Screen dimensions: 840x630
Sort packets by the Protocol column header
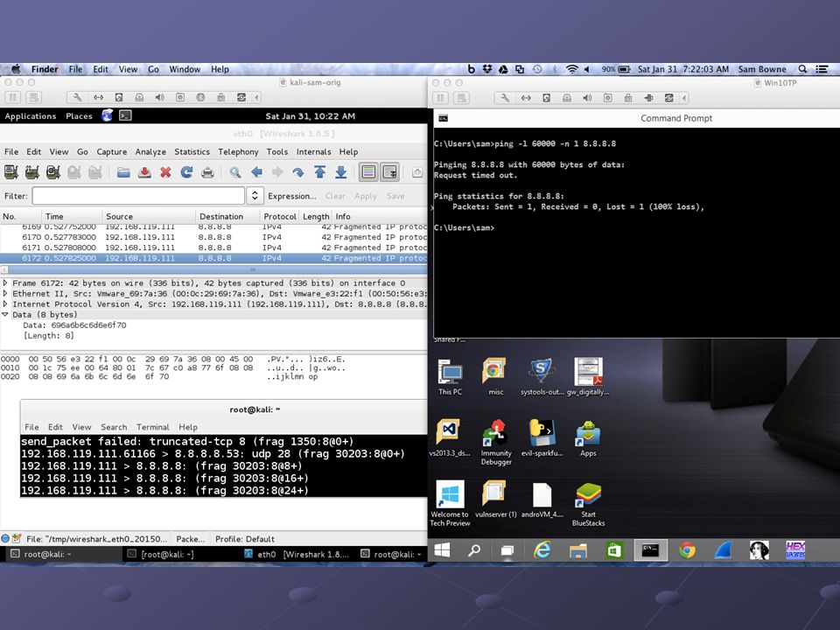280,216
